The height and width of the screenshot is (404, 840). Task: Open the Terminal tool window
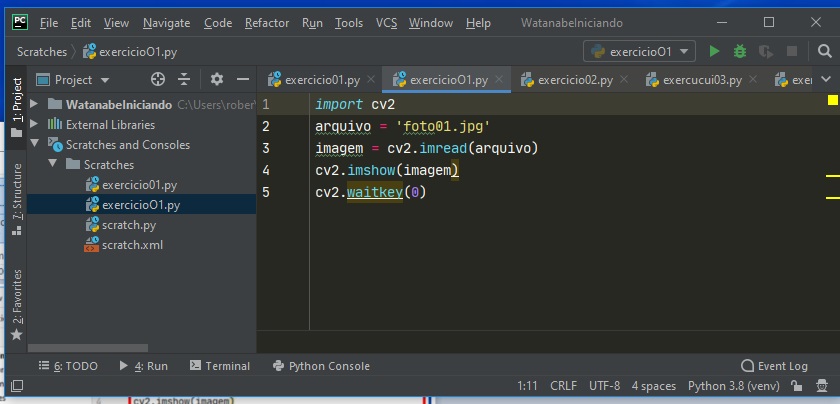219,366
